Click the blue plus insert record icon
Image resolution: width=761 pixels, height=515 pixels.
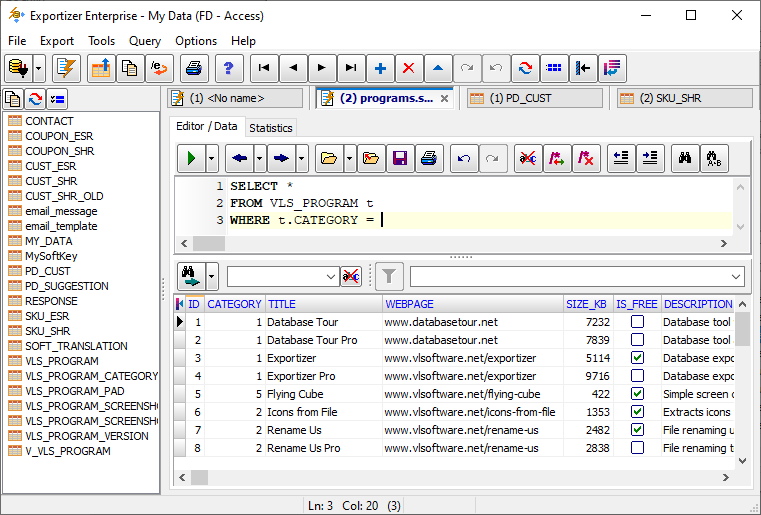[380, 68]
